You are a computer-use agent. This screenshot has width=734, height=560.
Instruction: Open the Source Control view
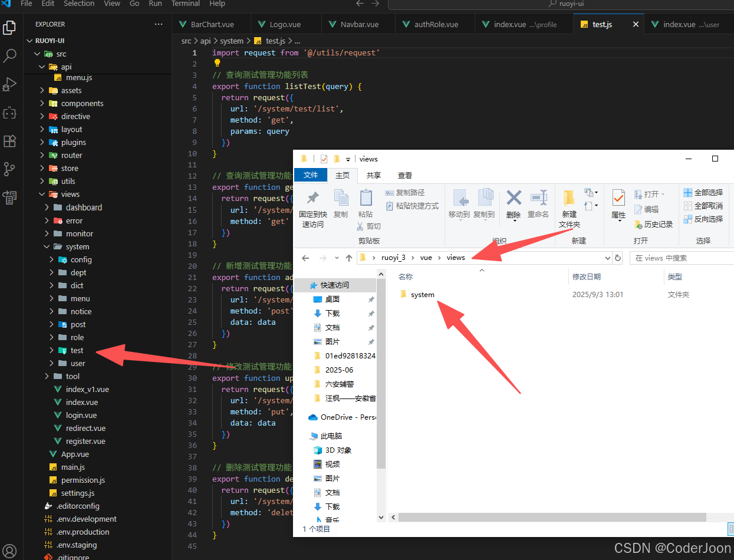(x=9, y=169)
